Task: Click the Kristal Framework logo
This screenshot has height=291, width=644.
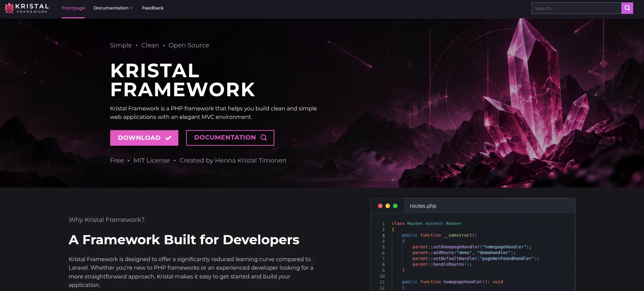Action: tap(27, 8)
